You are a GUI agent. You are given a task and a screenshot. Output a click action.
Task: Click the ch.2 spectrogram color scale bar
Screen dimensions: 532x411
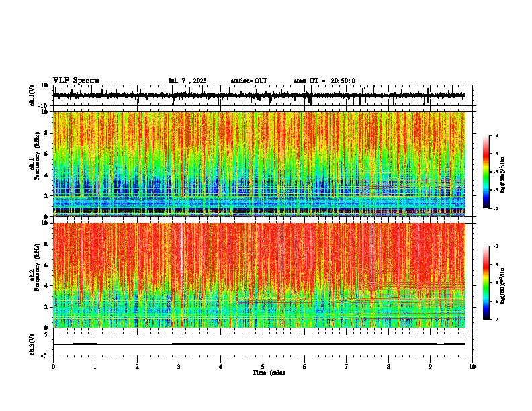pyautogui.click(x=486, y=283)
